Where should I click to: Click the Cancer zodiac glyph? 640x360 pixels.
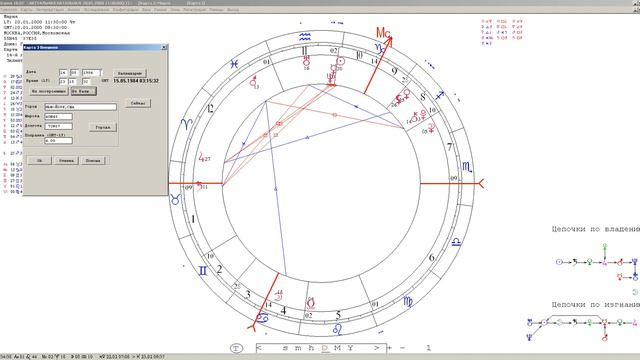(262, 318)
